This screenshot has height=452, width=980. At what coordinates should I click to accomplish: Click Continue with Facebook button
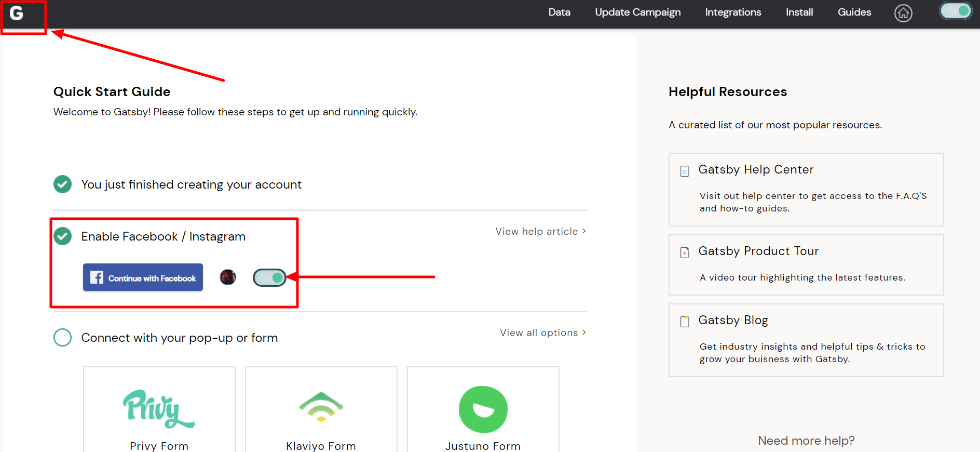pos(143,277)
